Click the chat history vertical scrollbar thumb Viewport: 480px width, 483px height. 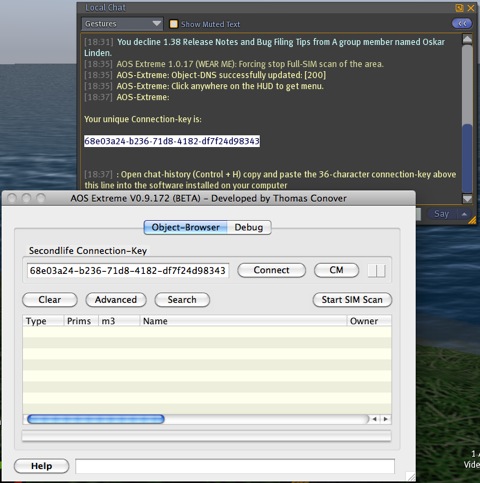(467, 158)
